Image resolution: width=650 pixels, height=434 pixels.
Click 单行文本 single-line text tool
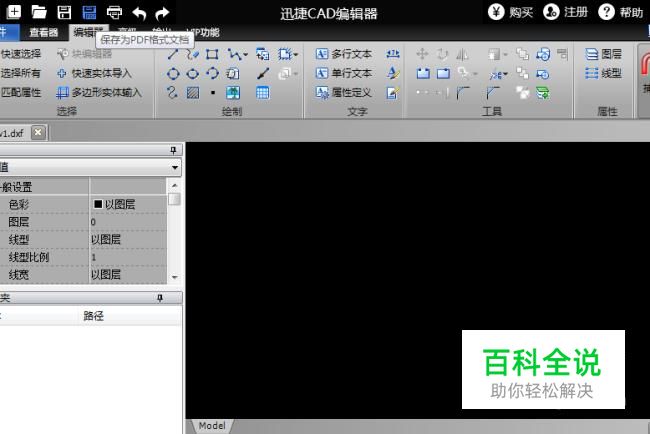[344, 73]
